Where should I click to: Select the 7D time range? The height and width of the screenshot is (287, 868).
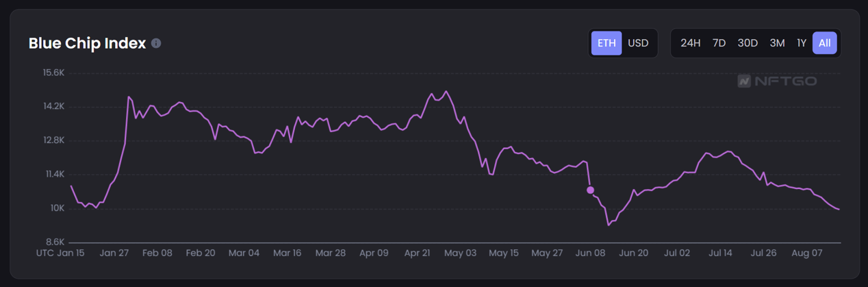(719, 43)
